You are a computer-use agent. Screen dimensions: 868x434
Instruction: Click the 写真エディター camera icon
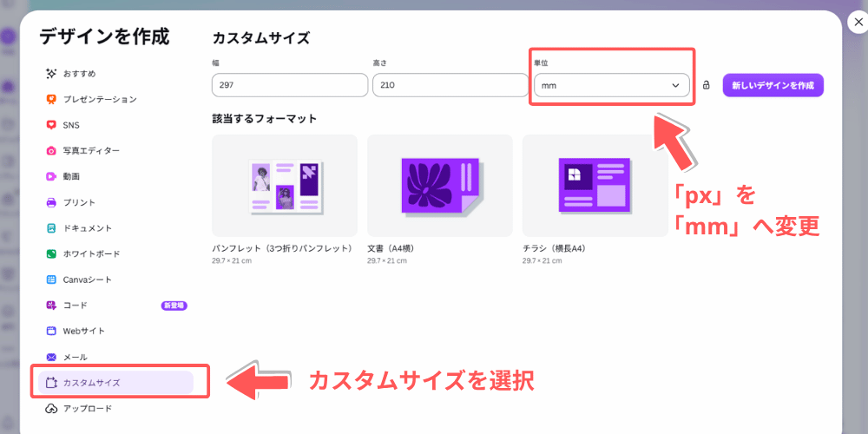(51, 151)
